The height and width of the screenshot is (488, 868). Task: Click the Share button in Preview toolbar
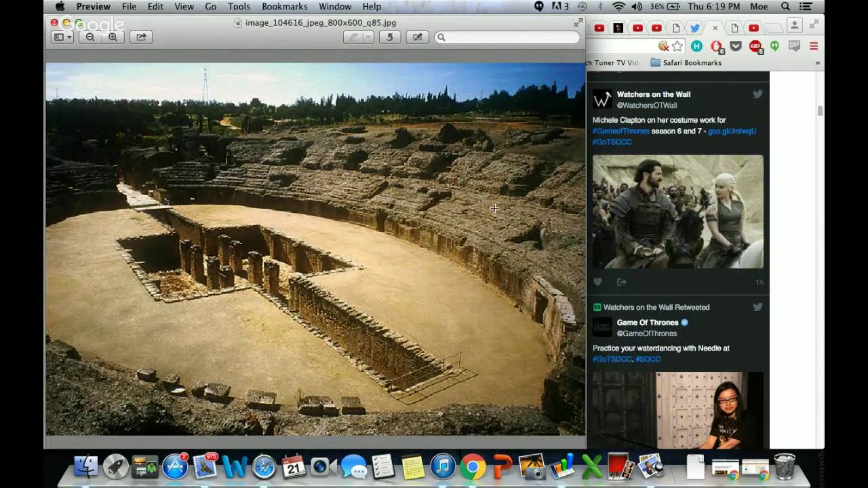click(141, 37)
